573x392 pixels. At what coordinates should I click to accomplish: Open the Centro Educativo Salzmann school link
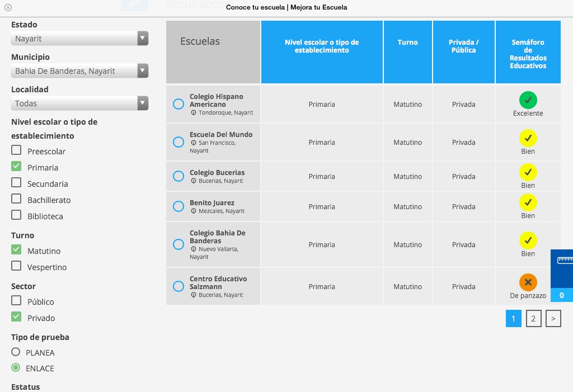point(218,282)
